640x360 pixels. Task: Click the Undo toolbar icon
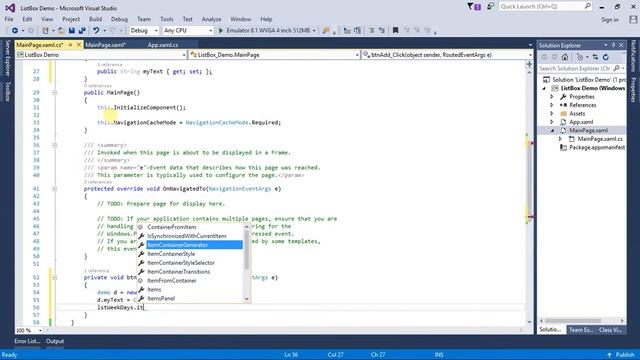(96, 31)
